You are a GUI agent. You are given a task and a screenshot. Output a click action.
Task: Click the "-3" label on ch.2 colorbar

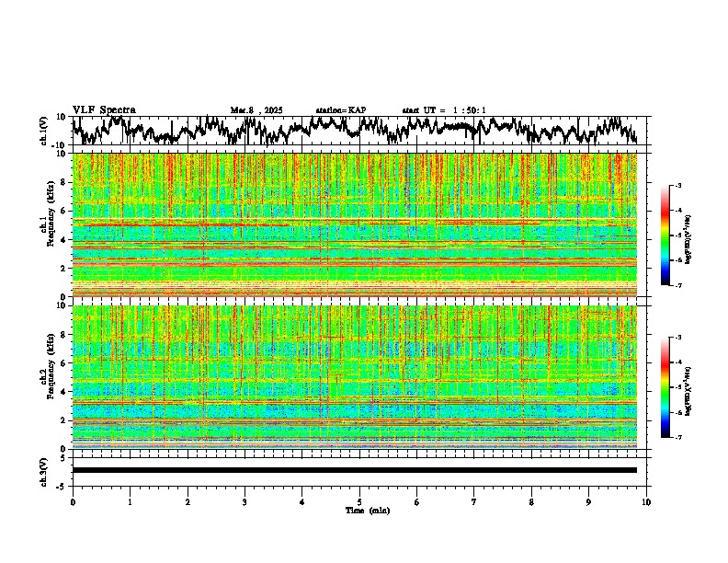pos(677,338)
